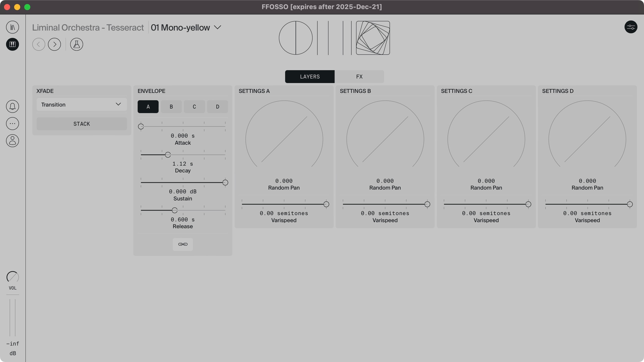Screen dimensions: 644x362
Task: Click the previous preset back arrow
Action: click(39, 44)
